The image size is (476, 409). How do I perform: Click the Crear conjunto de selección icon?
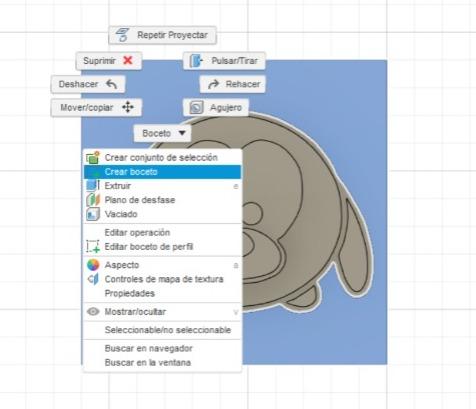(93, 157)
